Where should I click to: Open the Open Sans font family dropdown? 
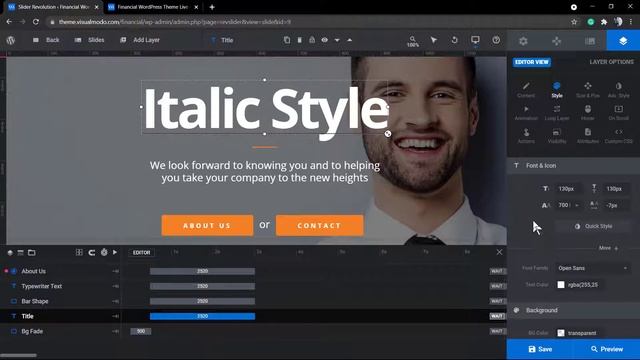pyautogui.click(x=593, y=268)
